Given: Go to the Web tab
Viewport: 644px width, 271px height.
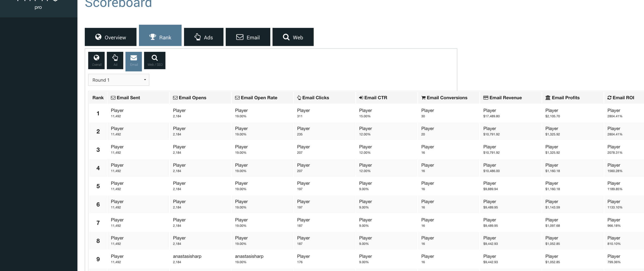Looking at the screenshot, I should (293, 37).
